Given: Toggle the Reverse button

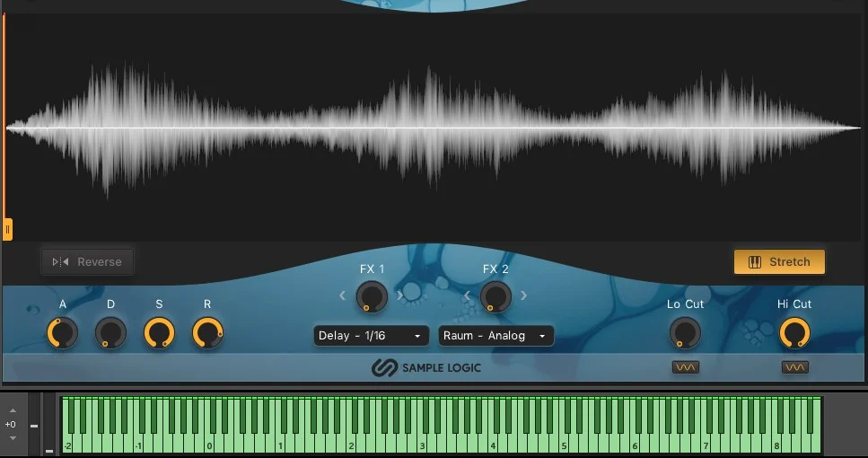Looking at the screenshot, I should 87,262.
